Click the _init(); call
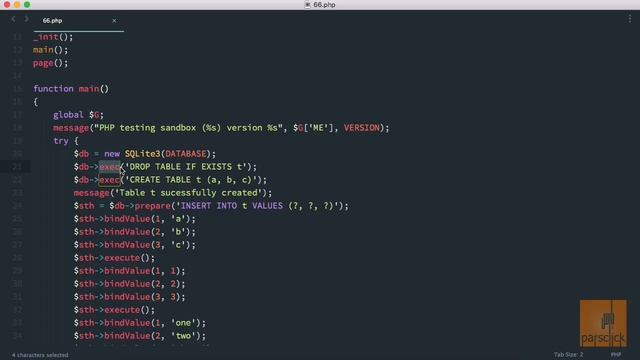The image size is (640, 360). tap(53, 37)
